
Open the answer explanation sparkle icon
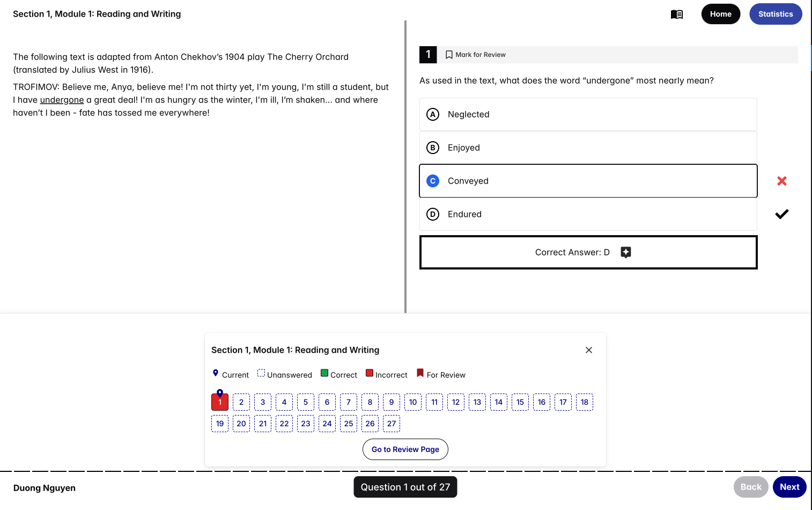point(626,252)
